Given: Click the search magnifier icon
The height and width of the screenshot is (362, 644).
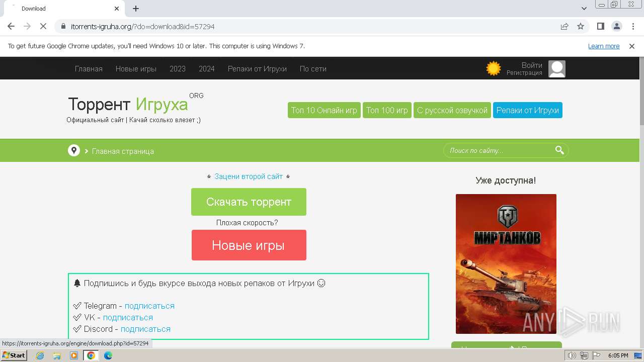Looking at the screenshot, I should click(x=559, y=150).
